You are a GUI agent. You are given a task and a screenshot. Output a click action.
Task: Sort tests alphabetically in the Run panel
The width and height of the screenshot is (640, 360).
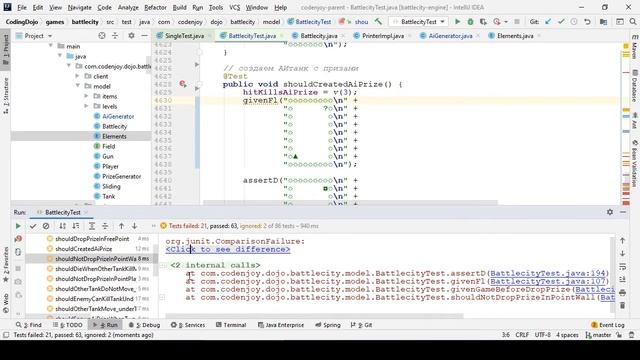(x=62, y=226)
